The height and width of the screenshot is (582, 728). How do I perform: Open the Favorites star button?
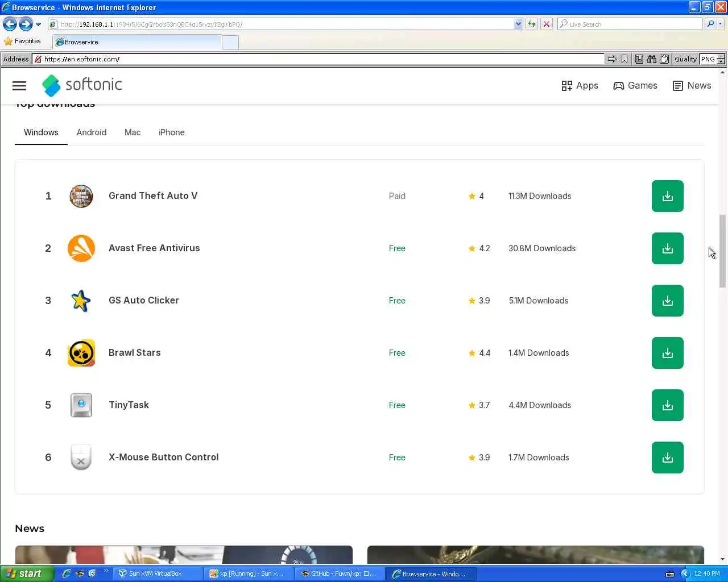(22, 41)
